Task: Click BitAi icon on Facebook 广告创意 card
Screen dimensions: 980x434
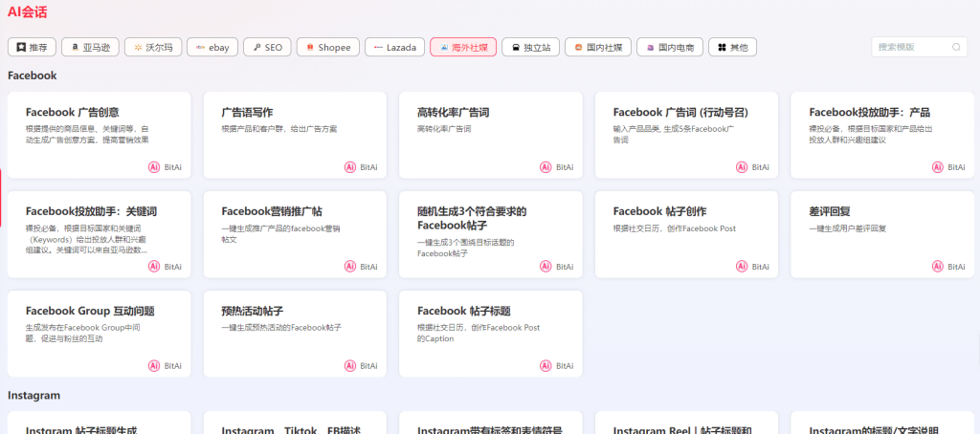Action: point(154,167)
